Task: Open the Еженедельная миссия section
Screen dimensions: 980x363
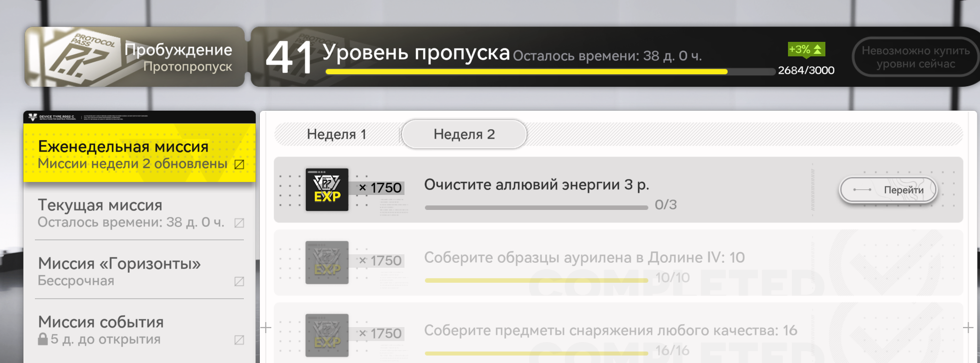Action: click(140, 153)
